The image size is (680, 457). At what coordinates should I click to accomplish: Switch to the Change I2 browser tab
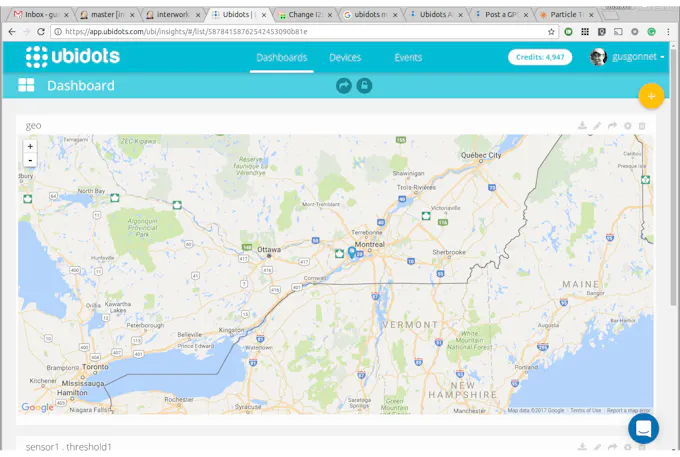pos(304,15)
